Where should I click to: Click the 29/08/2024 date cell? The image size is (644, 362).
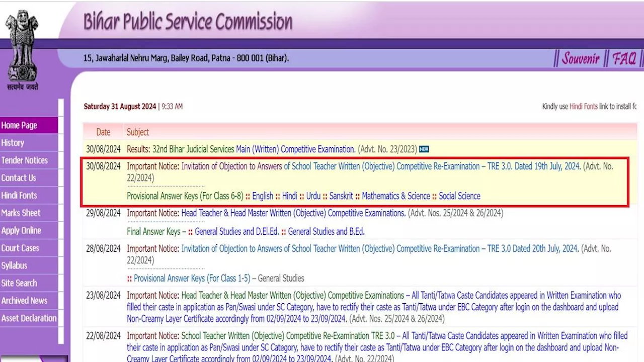(x=103, y=213)
